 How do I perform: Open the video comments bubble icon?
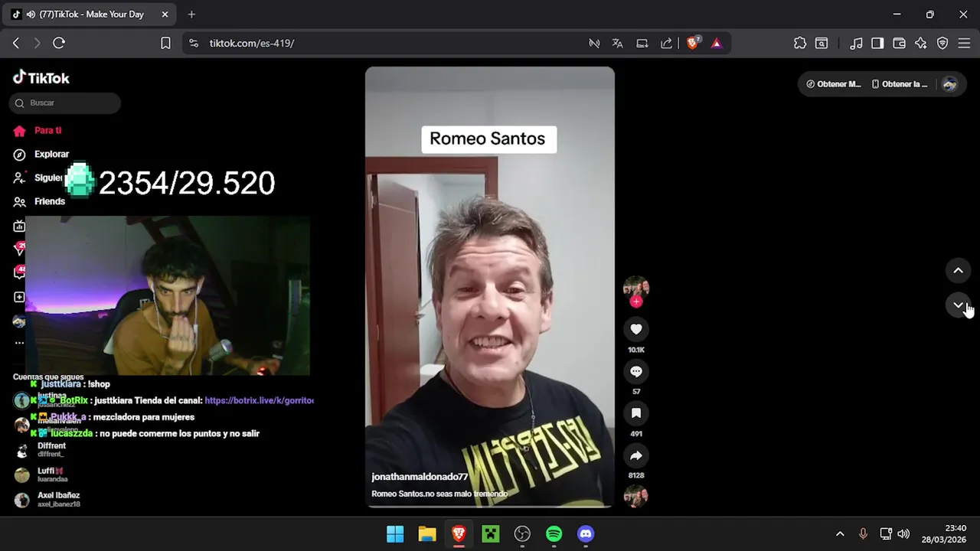pos(636,371)
